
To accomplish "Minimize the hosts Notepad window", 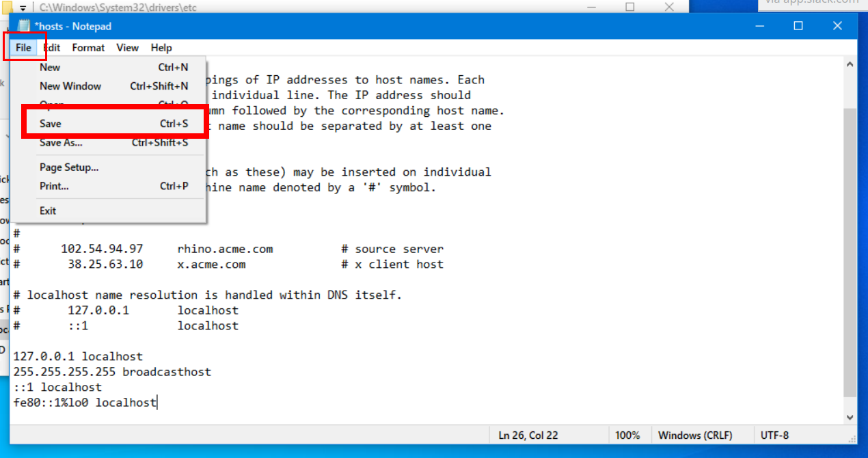I will pos(759,26).
